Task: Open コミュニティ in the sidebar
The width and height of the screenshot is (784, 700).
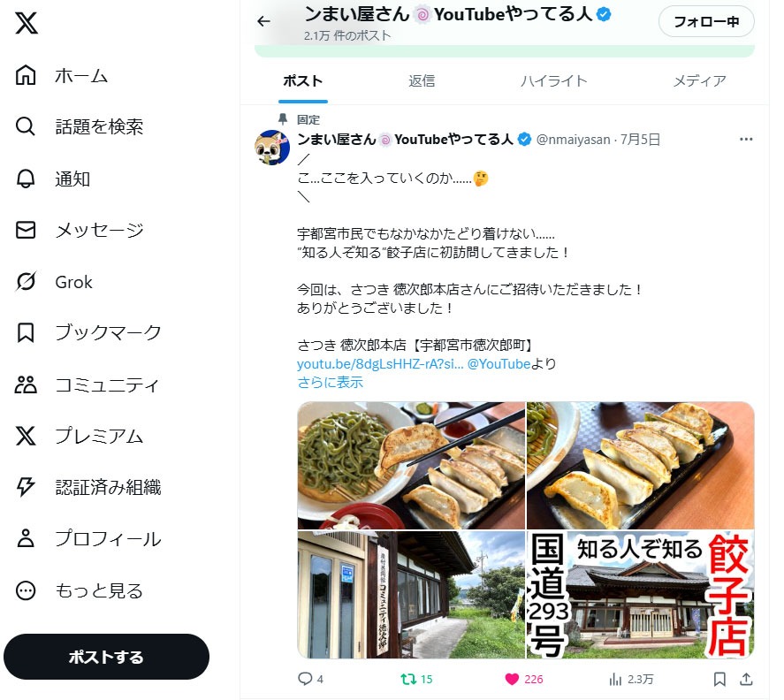Action: click(x=87, y=385)
